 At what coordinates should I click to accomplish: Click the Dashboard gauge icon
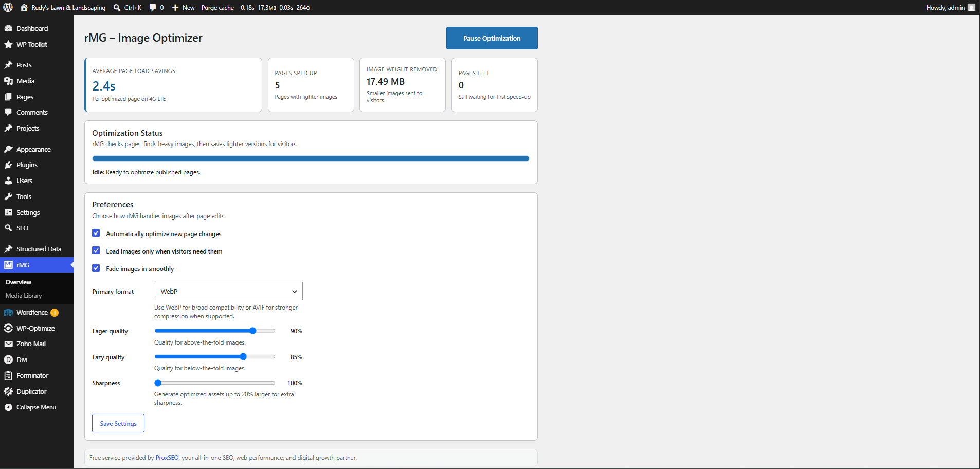(x=8, y=28)
